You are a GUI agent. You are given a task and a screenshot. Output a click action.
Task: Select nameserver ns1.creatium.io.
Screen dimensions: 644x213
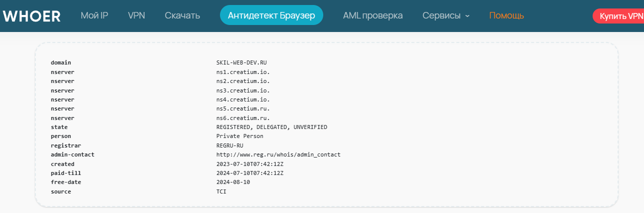(x=243, y=72)
